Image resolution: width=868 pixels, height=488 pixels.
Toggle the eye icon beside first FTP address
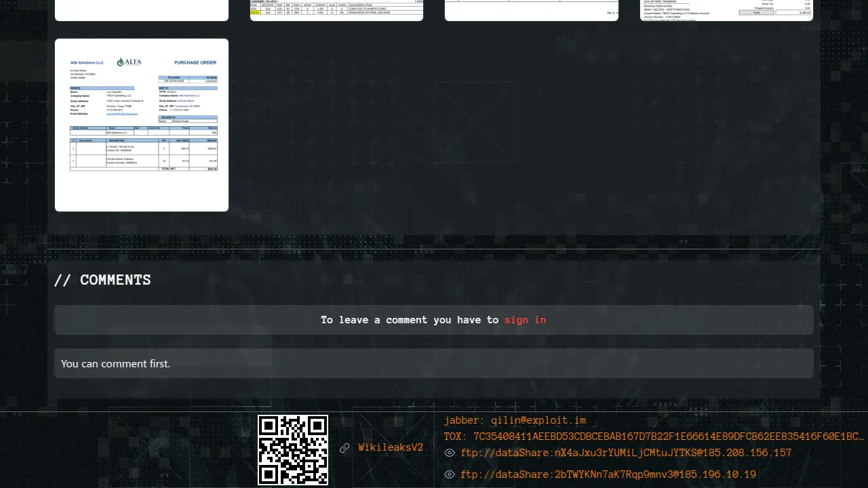click(449, 453)
